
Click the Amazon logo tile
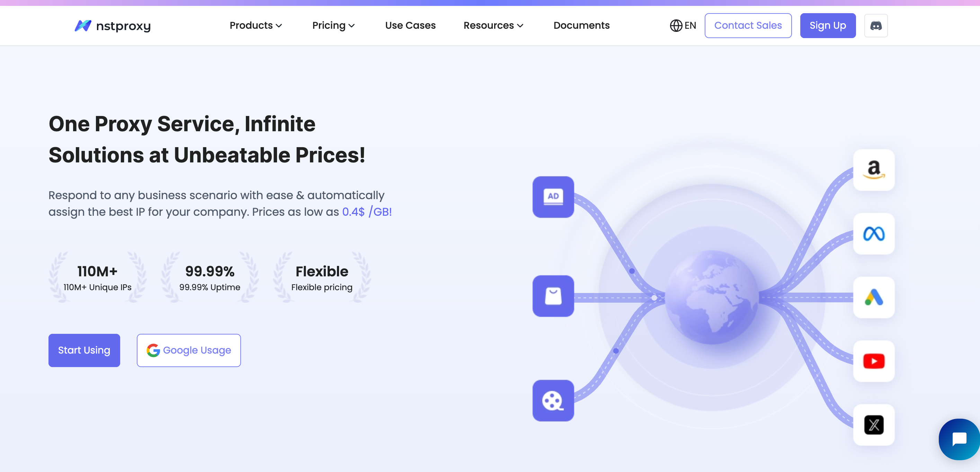[x=873, y=170]
